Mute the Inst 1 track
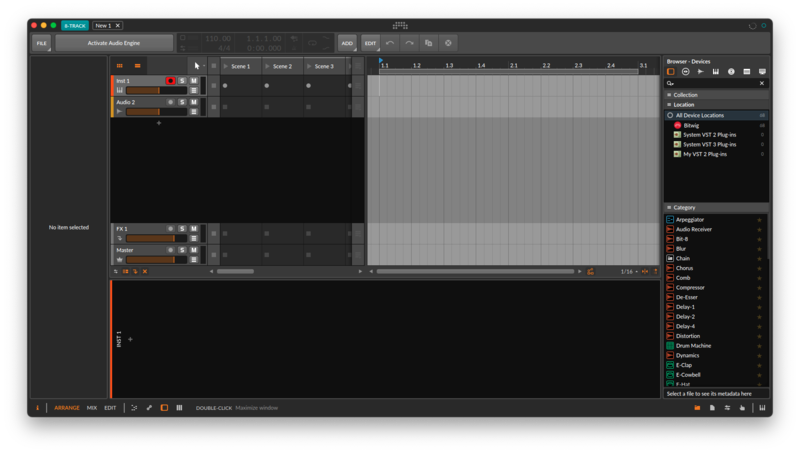Screen dimensions: 800x453 coord(194,81)
